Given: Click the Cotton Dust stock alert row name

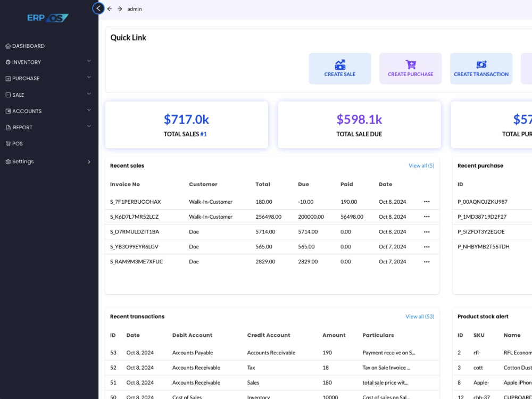Looking at the screenshot, I should click(518, 368).
